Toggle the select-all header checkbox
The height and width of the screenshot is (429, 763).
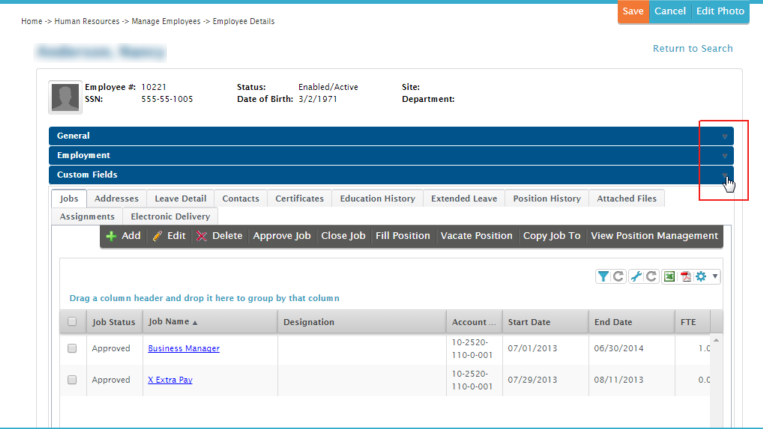72,322
